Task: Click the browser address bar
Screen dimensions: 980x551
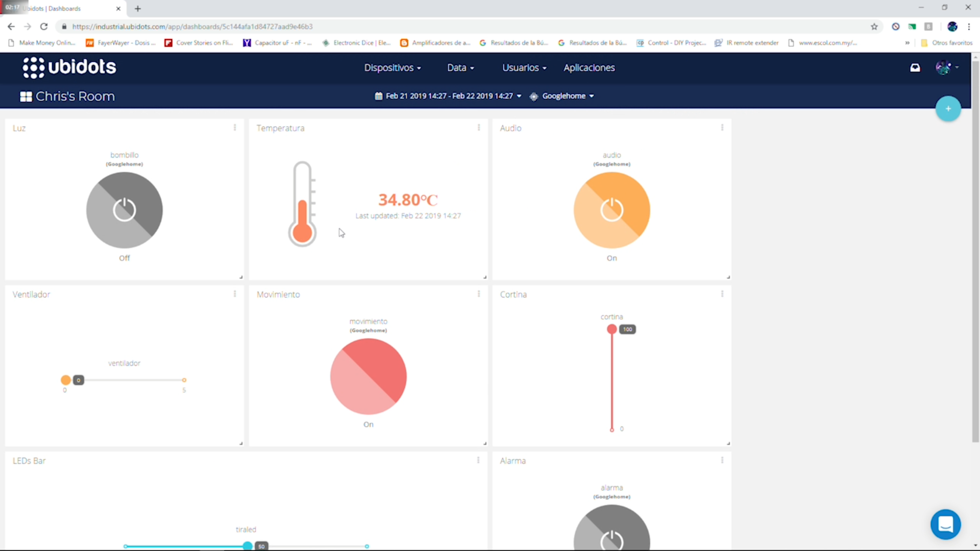Action: click(459, 27)
